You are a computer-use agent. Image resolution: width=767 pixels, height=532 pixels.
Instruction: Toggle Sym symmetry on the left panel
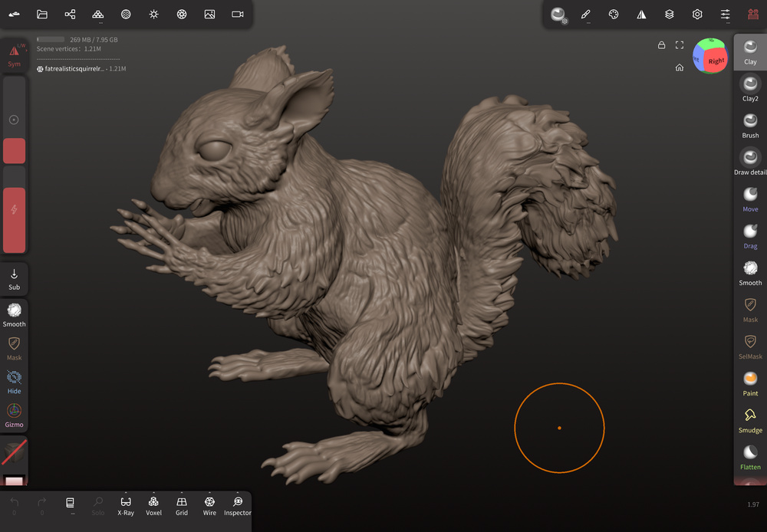tap(14, 55)
